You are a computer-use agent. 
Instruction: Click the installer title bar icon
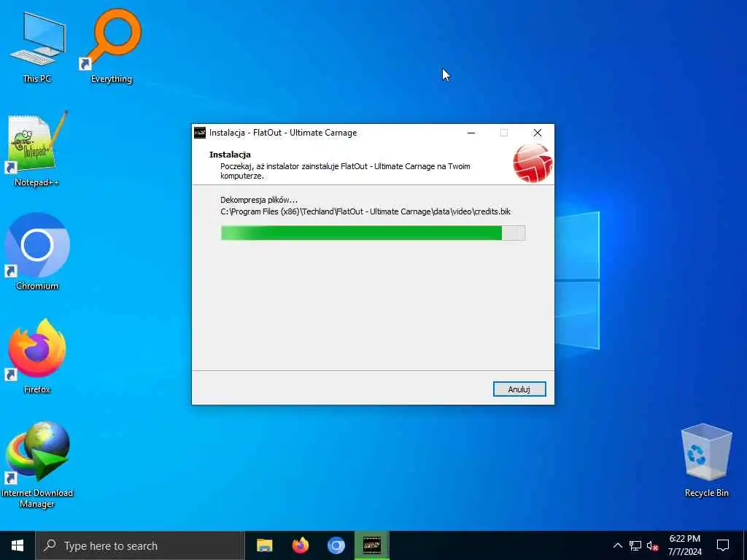(200, 133)
